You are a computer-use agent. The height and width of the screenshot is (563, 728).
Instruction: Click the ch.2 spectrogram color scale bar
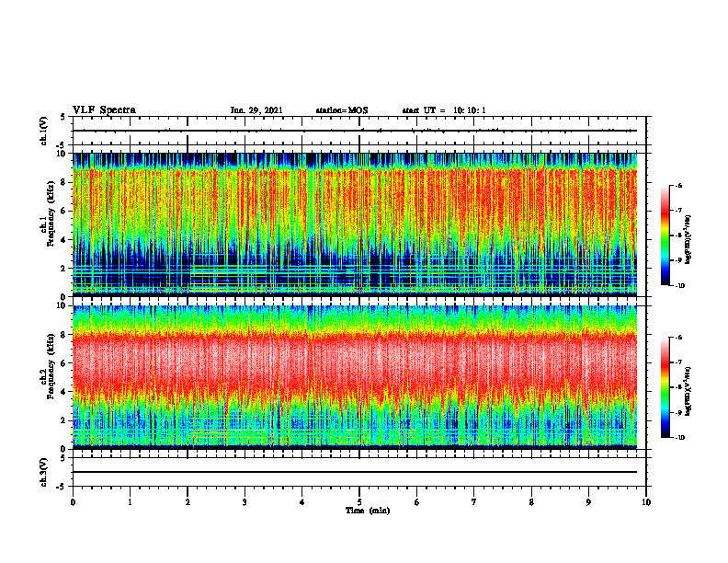point(665,387)
